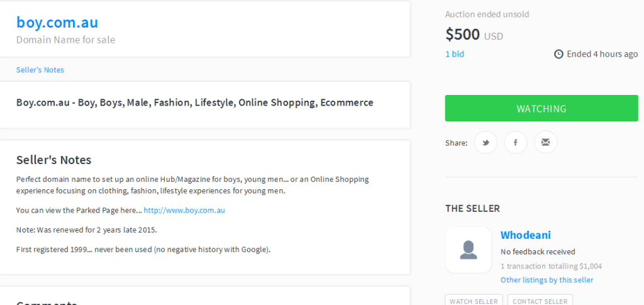Click the $500 USD price
Image resolution: width=644 pixels, height=305 pixels.
pyautogui.click(x=474, y=35)
